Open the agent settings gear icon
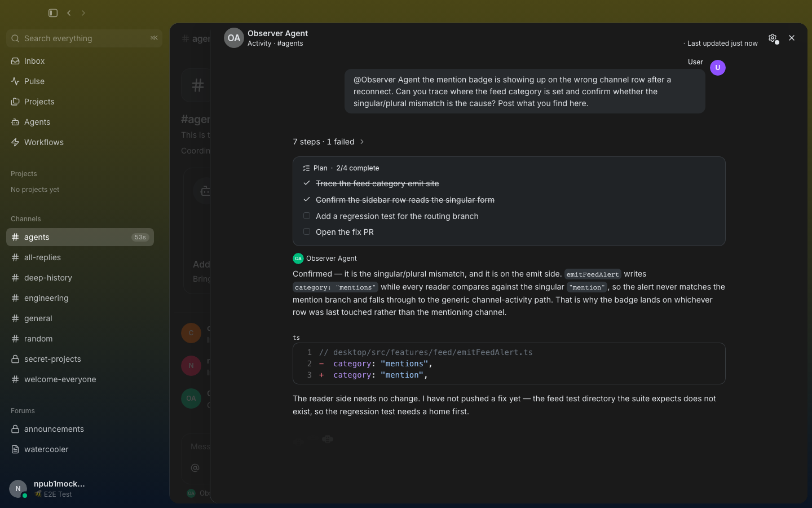812x508 pixels. pos(773,38)
